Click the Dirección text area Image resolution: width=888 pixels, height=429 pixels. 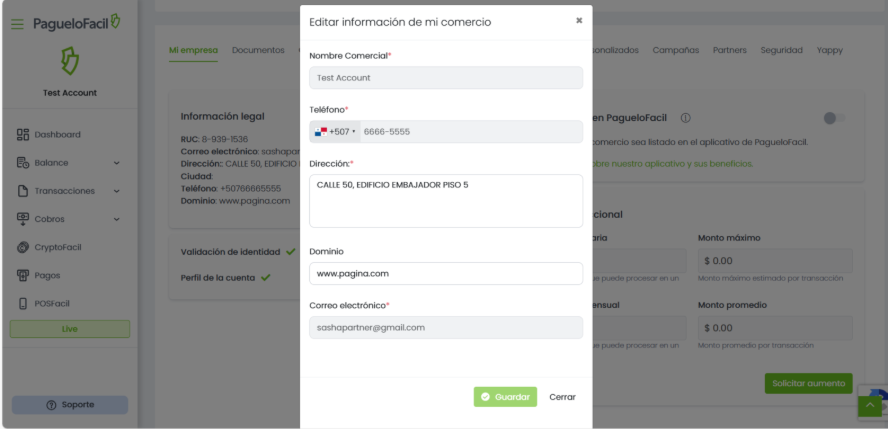(x=446, y=201)
